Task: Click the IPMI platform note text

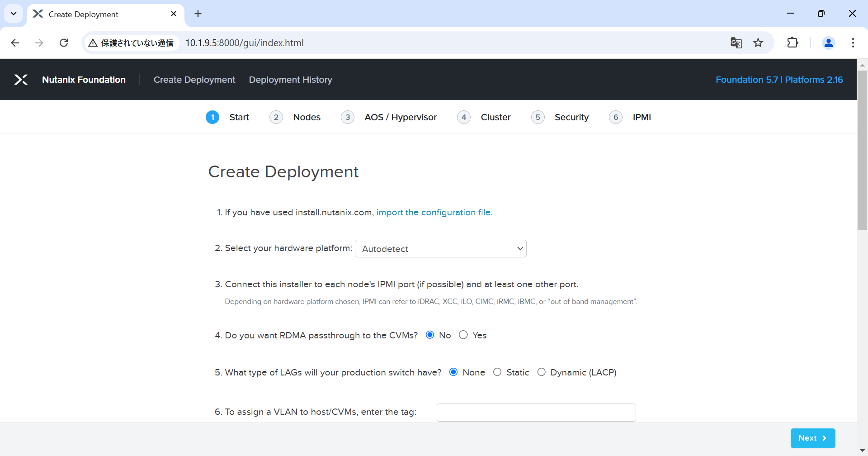Action: [431, 301]
